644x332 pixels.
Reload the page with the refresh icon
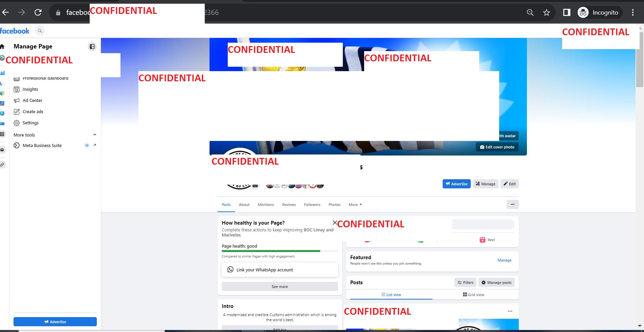[x=38, y=13]
